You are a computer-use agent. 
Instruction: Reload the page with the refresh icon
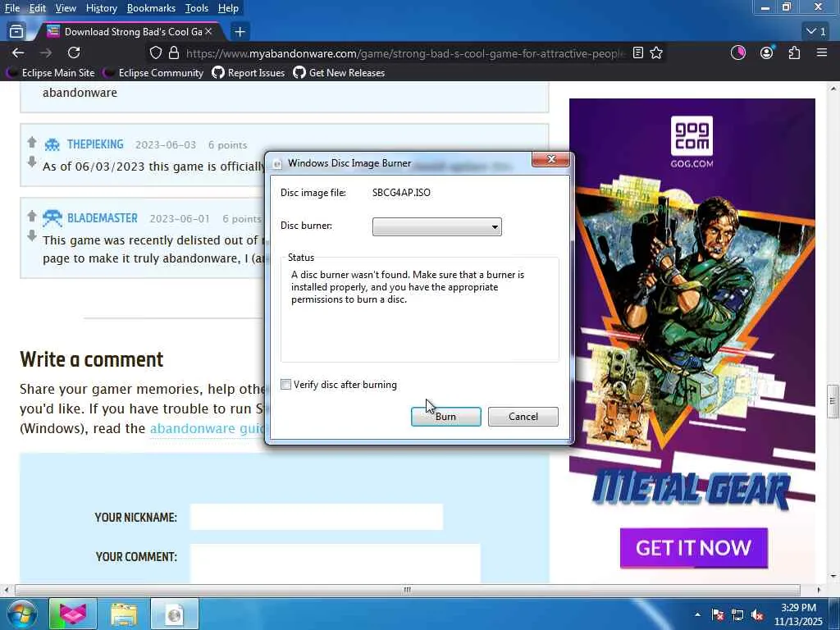[74, 52]
